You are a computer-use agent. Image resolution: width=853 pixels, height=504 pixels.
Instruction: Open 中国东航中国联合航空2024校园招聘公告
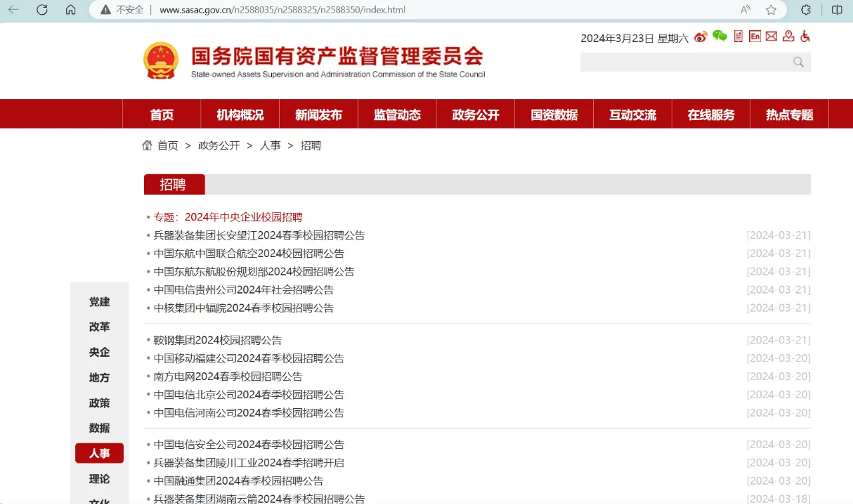249,254
